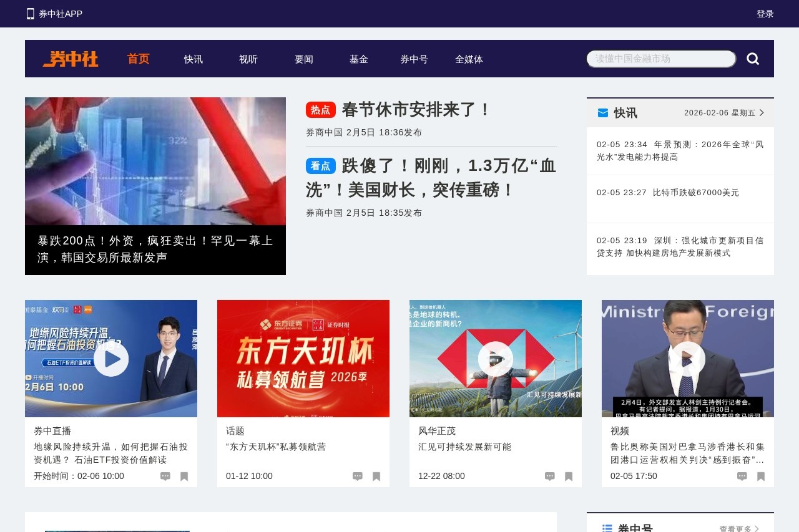Click the search magnifier icon

(x=753, y=59)
